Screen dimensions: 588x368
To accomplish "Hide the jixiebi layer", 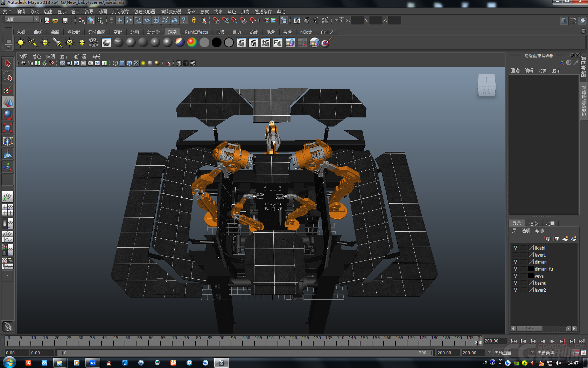I will 515,248.
